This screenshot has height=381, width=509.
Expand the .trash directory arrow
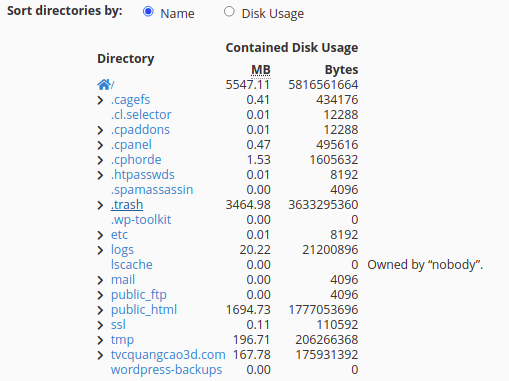coord(100,205)
